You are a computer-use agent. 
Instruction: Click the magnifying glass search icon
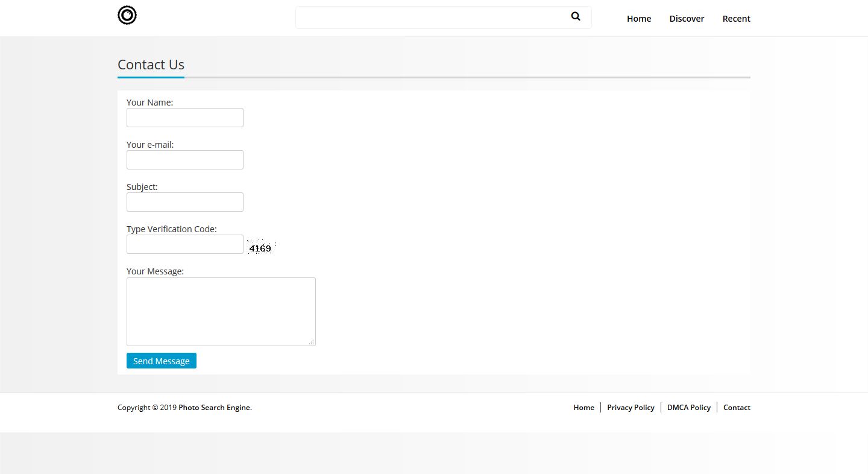576,17
